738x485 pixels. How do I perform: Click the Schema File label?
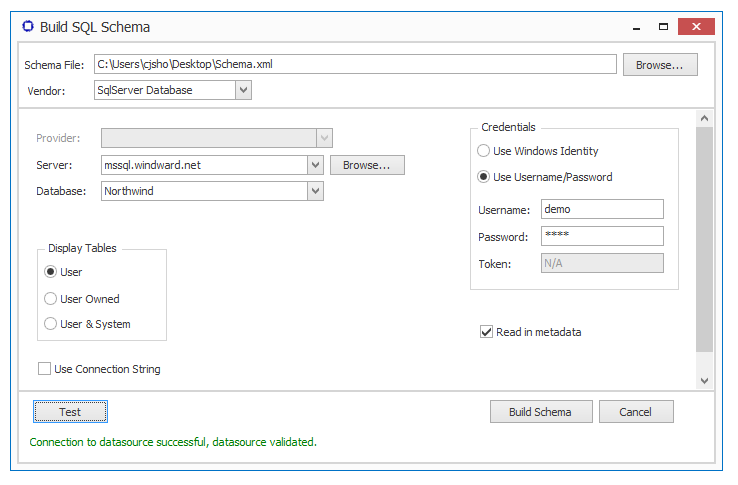[54, 65]
